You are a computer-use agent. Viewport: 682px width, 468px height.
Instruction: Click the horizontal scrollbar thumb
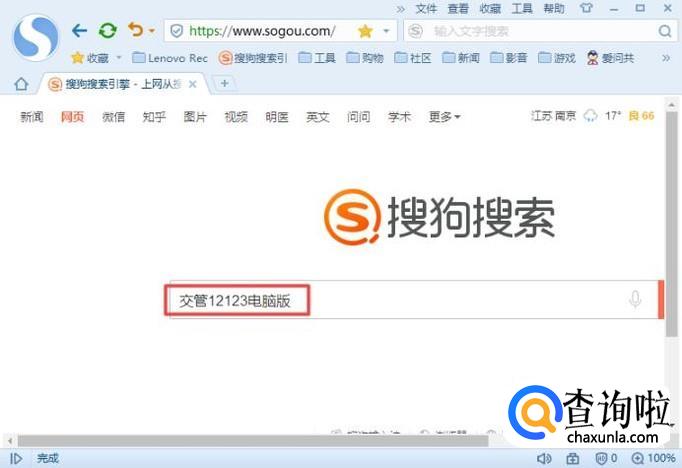coord(252,441)
